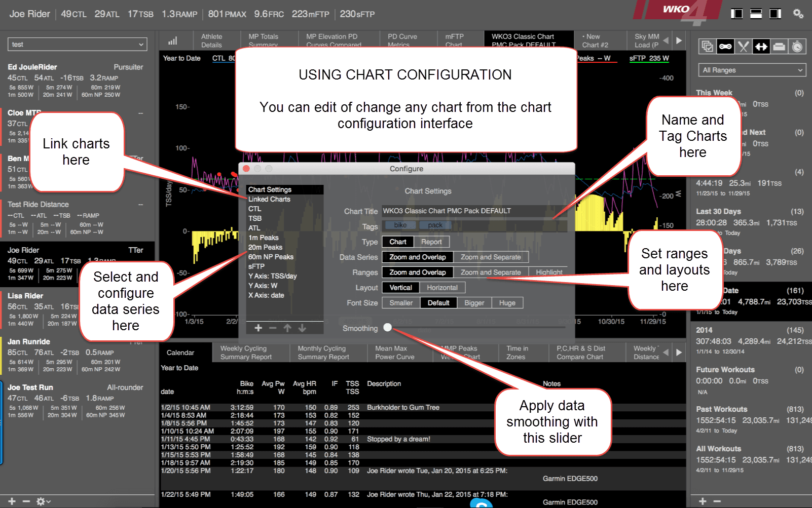Screen dimensions: 812x508
Task: Remove a range with the minus icon
Action: point(717,501)
